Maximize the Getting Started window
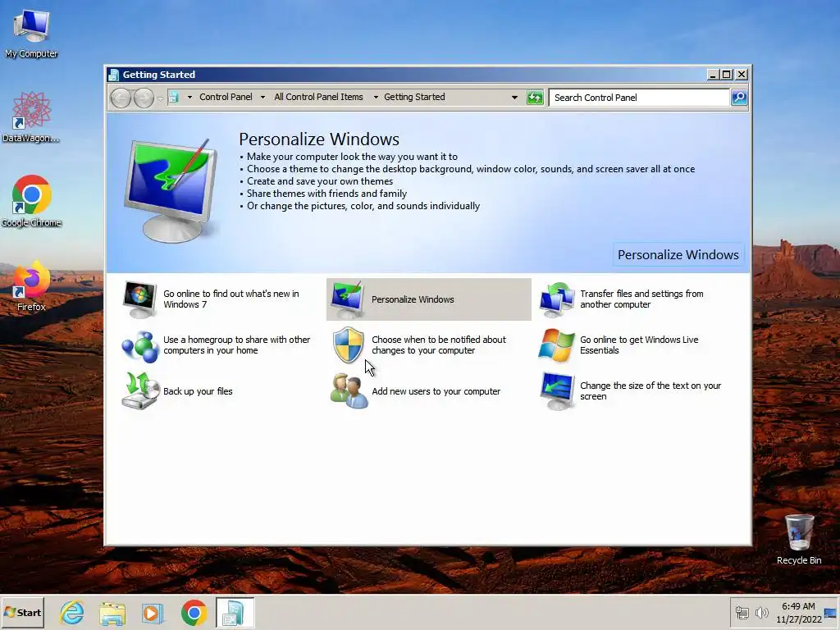This screenshot has width=840, height=630. (x=727, y=75)
